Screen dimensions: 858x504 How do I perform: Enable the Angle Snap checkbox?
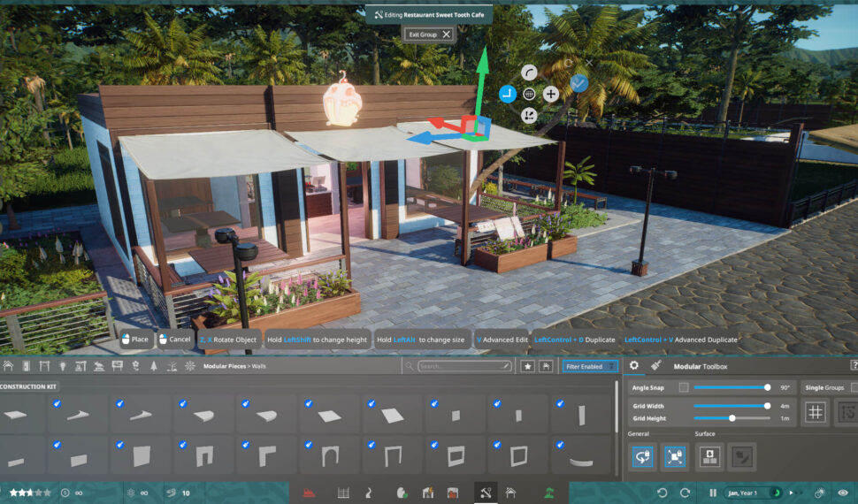(x=684, y=387)
